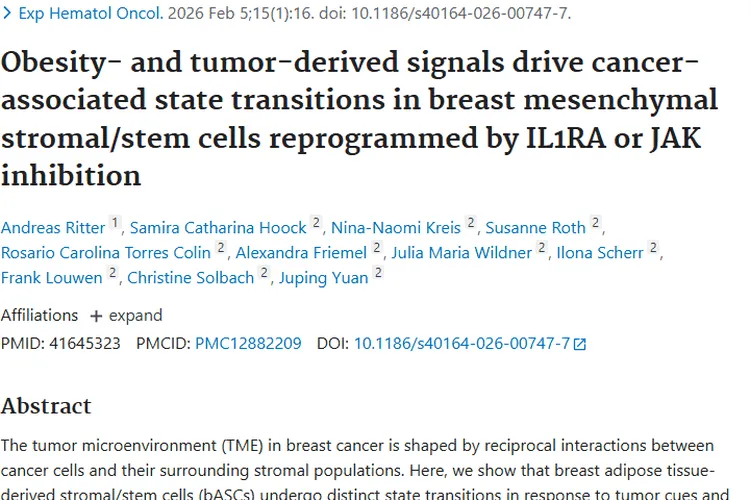Open Susanne Roth author link
750x500 pixels.
coord(535,227)
